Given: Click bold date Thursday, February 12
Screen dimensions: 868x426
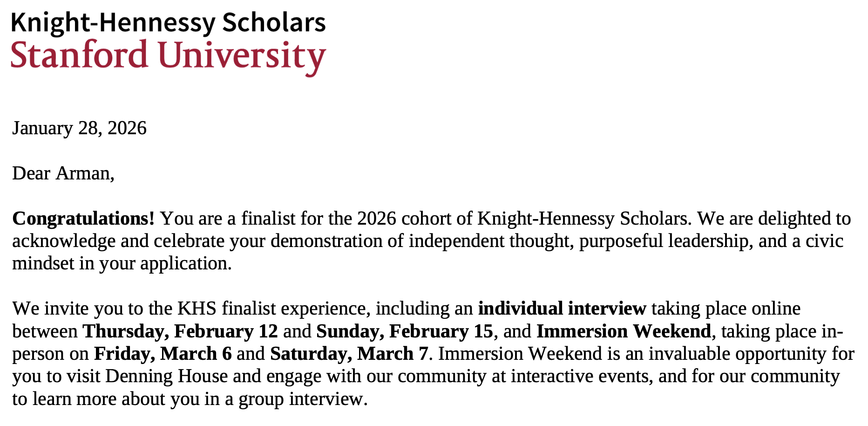Looking at the screenshot, I should coord(180,331).
